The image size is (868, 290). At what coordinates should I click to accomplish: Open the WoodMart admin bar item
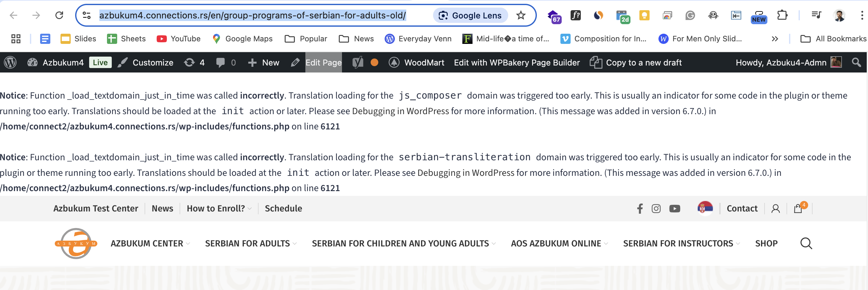[416, 63]
